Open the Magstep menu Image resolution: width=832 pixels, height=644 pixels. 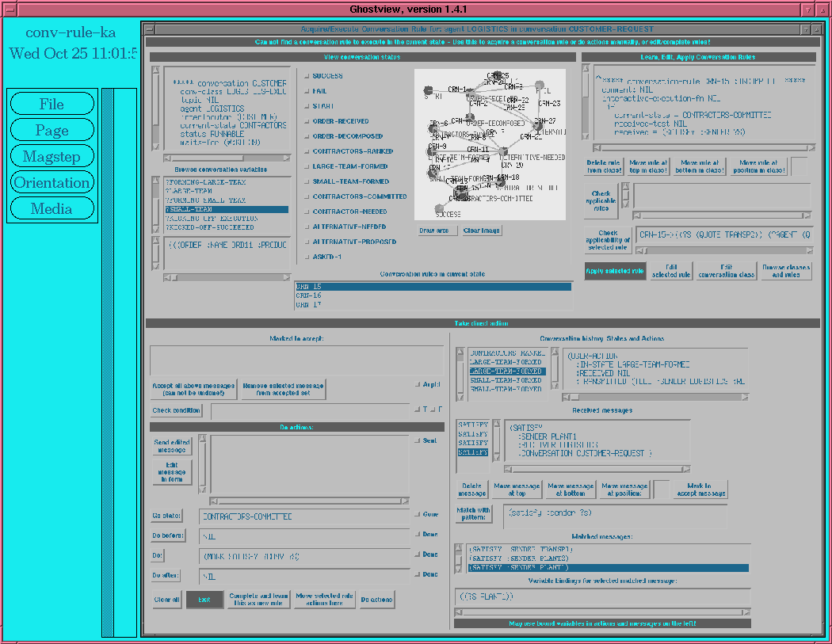[x=52, y=156]
